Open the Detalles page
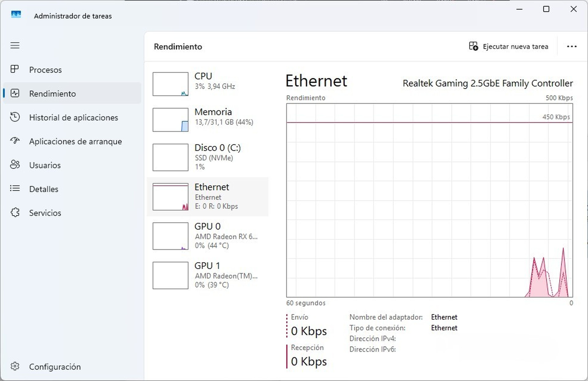The image size is (588, 381). [x=72, y=189]
